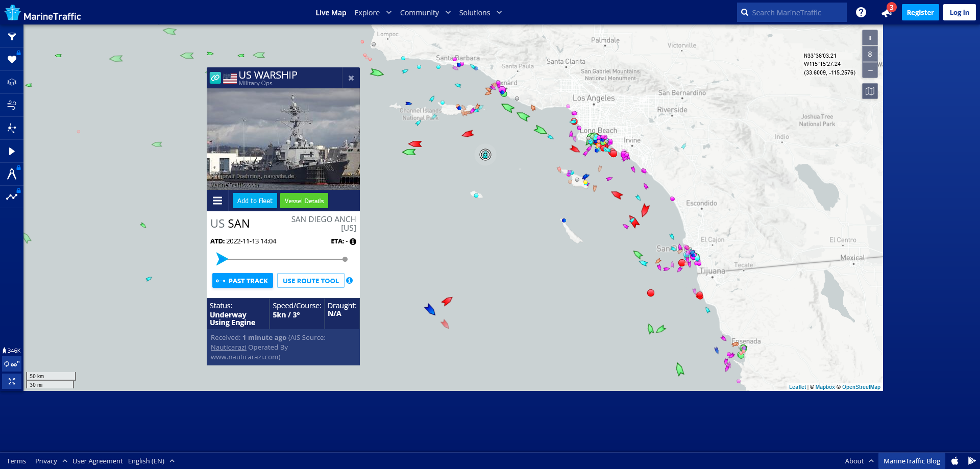Screen dimensions: 980x469
Task: Expand English (EN) language selector
Action: pos(151,461)
